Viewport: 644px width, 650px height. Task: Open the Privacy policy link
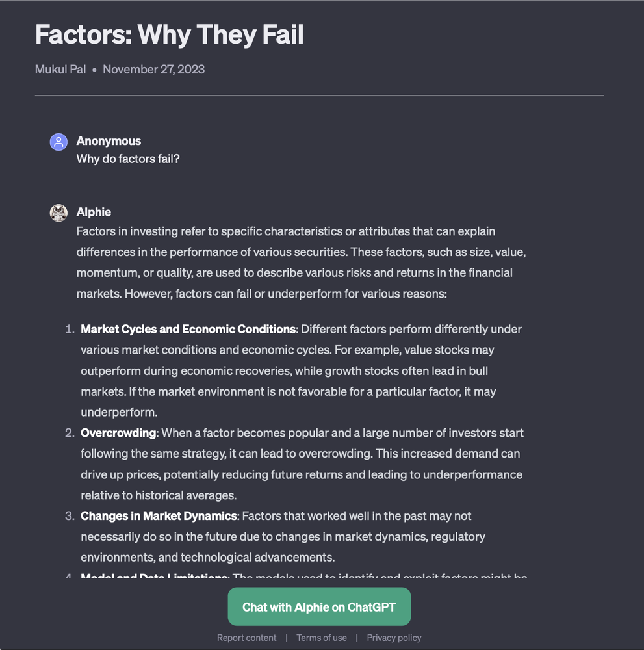point(394,638)
